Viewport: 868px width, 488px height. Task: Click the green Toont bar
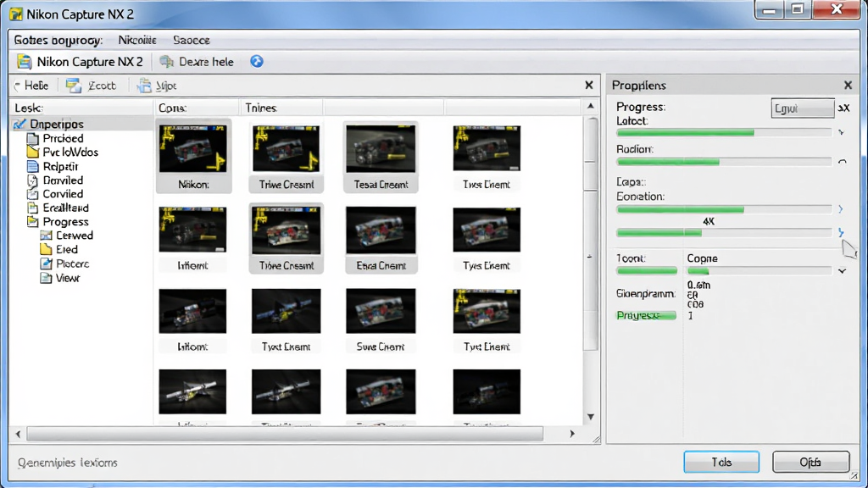(647, 271)
